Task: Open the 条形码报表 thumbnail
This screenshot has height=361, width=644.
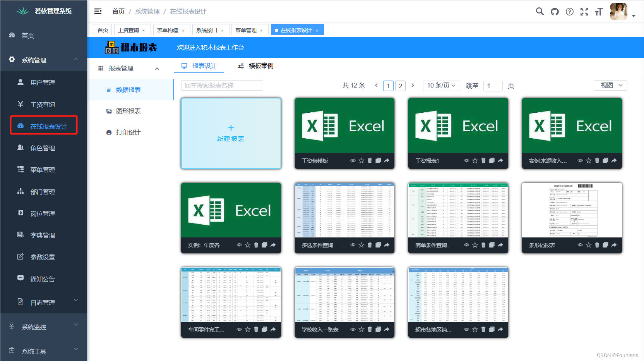Action: tap(572, 210)
